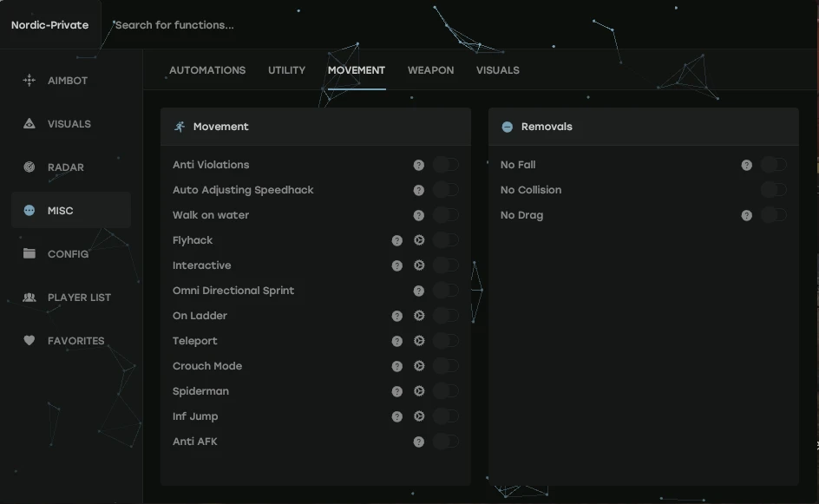Select the MOVEMENT tab

[357, 70]
